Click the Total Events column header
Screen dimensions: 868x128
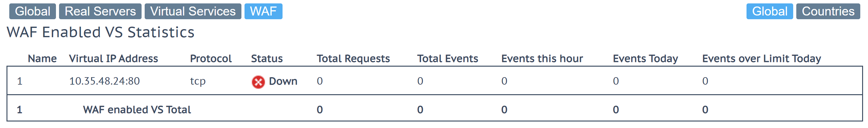click(448, 59)
